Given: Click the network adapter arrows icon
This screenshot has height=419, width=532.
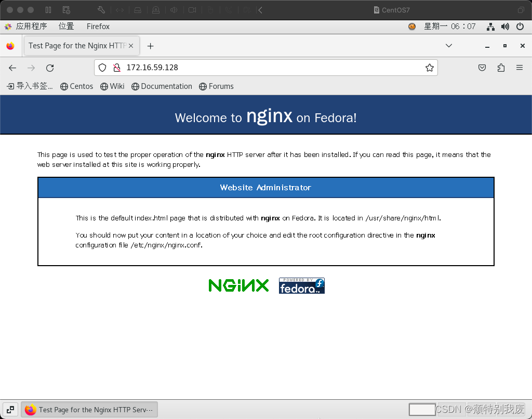Looking at the screenshot, I should [x=120, y=10].
